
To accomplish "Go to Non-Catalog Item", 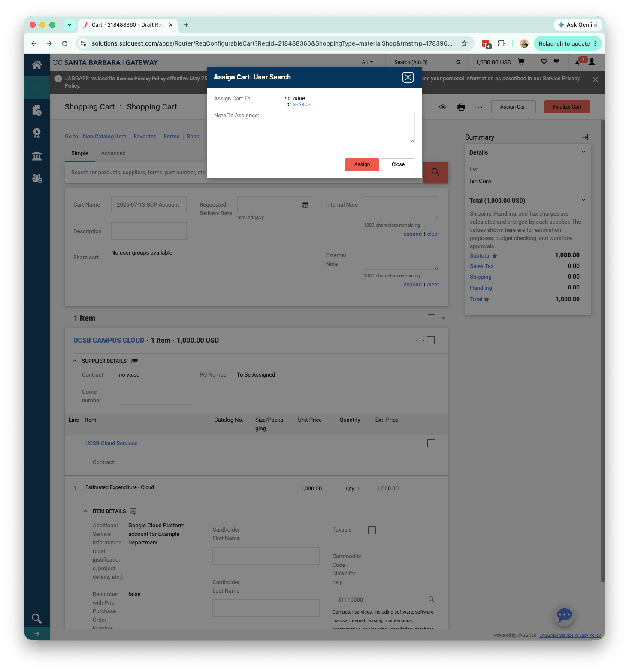I will (105, 137).
